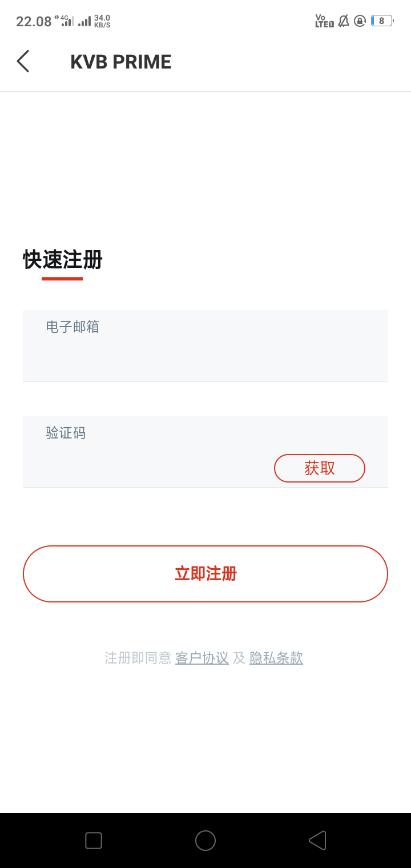Tap the back arrow icon

[23, 61]
